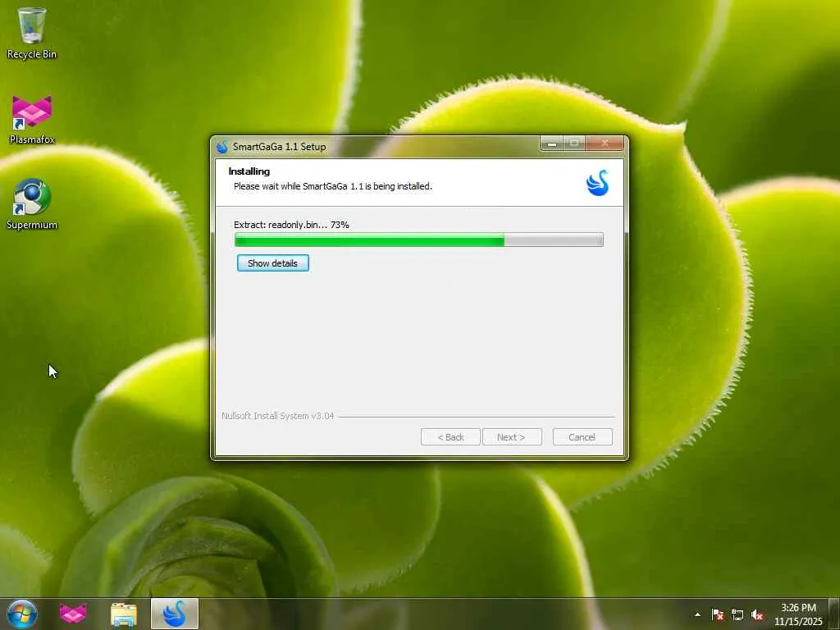Click the SmartGaGa icon in the title bar
Image resolution: width=840 pixels, height=630 pixels.
coord(222,146)
